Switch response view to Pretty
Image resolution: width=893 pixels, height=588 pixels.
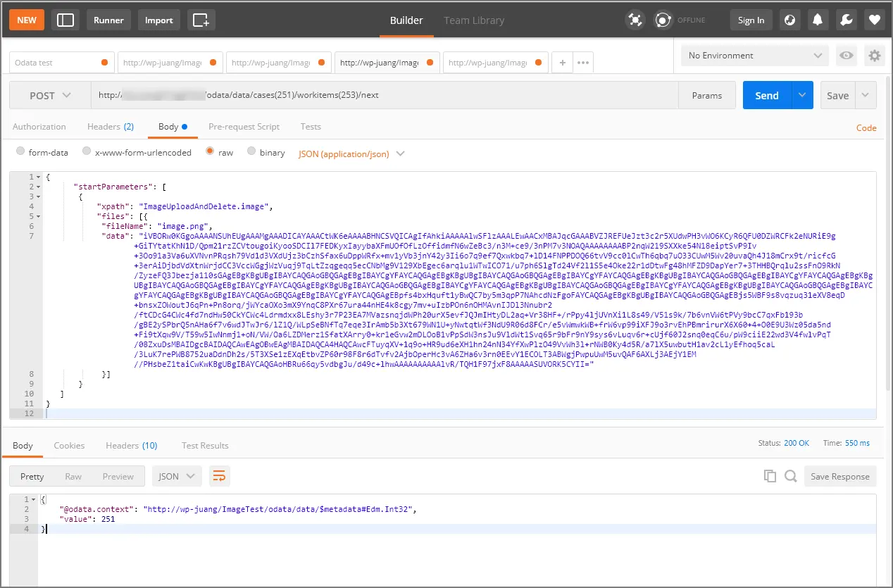click(x=32, y=476)
